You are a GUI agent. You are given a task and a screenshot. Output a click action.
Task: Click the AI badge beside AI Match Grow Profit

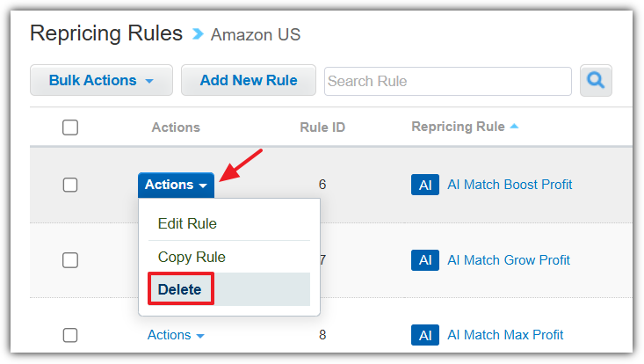click(x=425, y=260)
